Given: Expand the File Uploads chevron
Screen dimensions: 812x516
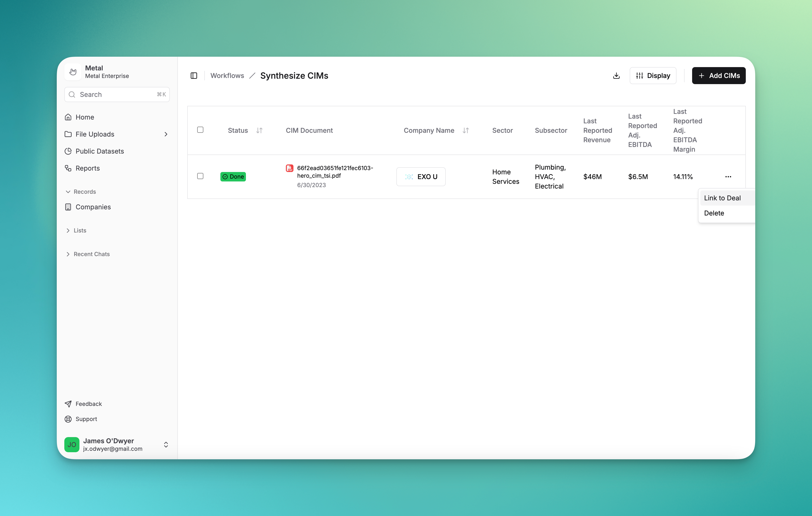Looking at the screenshot, I should [x=166, y=134].
